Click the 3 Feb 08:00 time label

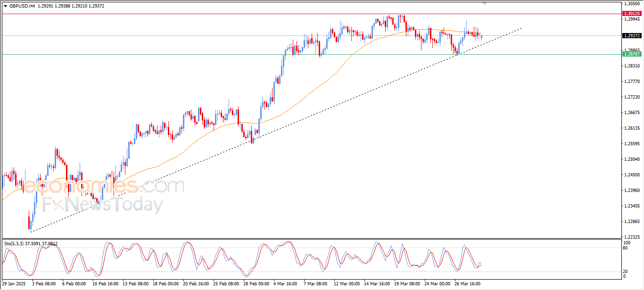44,284
